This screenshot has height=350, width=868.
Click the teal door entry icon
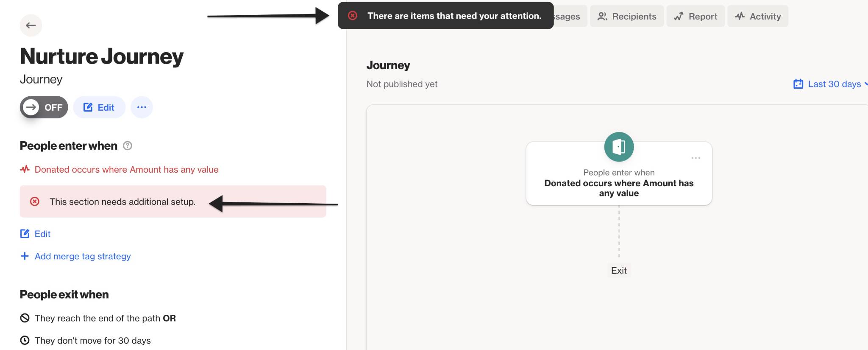pyautogui.click(x=619, y=147)
